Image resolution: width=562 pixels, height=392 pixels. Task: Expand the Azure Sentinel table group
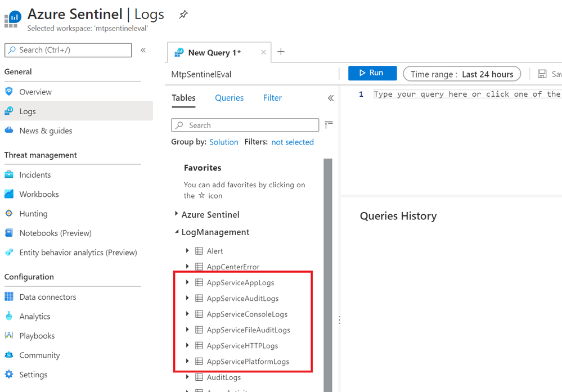pos(177,214)
